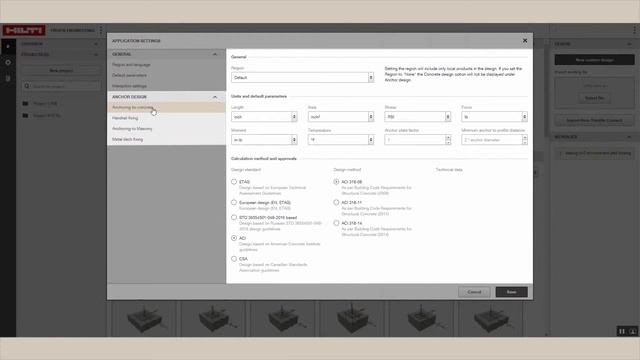Open the Moment unit dropdown

click(x=264, y=140)
